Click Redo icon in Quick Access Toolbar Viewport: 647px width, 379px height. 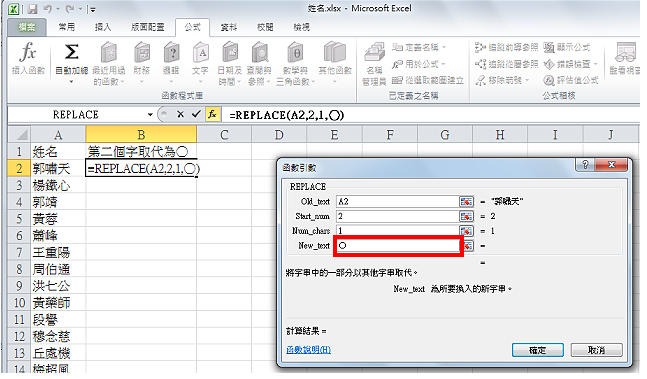[70, 9]
